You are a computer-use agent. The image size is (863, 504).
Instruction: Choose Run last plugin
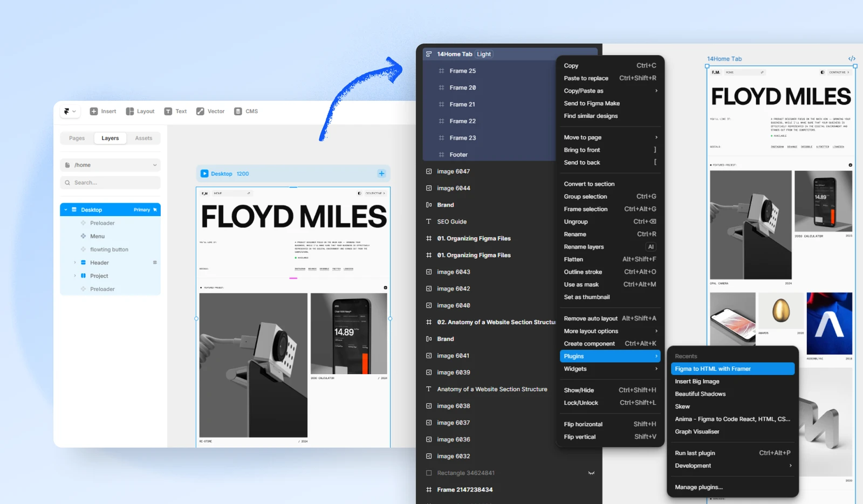pos(732,453)
